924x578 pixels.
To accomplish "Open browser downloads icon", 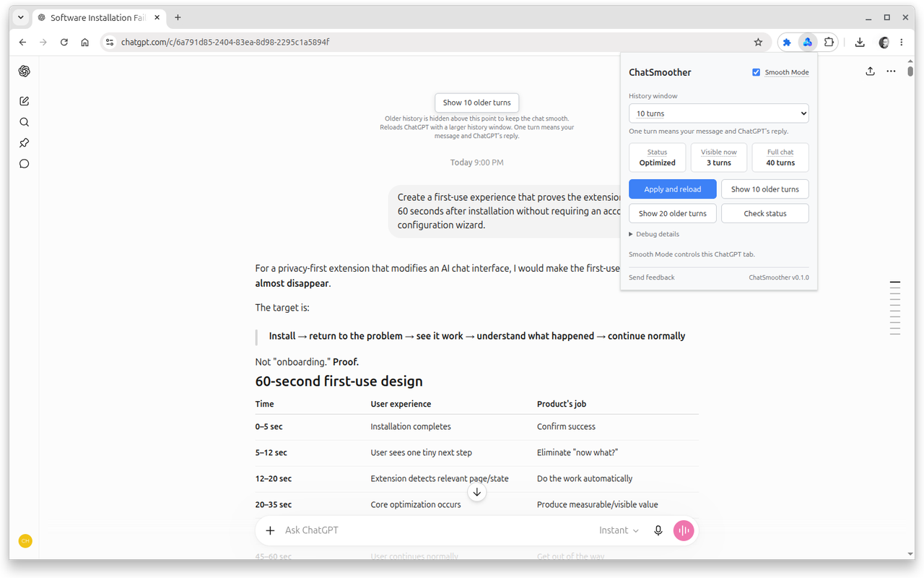I will pos(860,43).
